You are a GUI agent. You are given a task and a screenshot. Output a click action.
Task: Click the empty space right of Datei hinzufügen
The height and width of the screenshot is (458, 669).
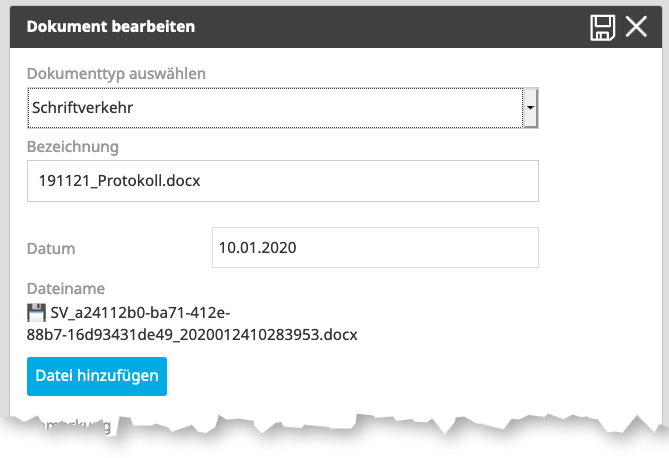coord(400,376)
